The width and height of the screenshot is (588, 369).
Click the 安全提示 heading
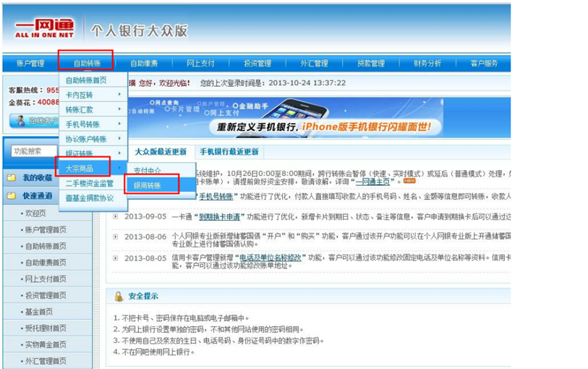click(143, 296)
